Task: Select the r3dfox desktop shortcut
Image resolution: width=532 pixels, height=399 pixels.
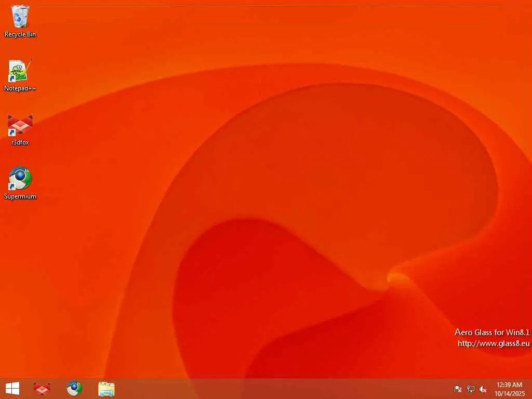Action: (20, 129)
